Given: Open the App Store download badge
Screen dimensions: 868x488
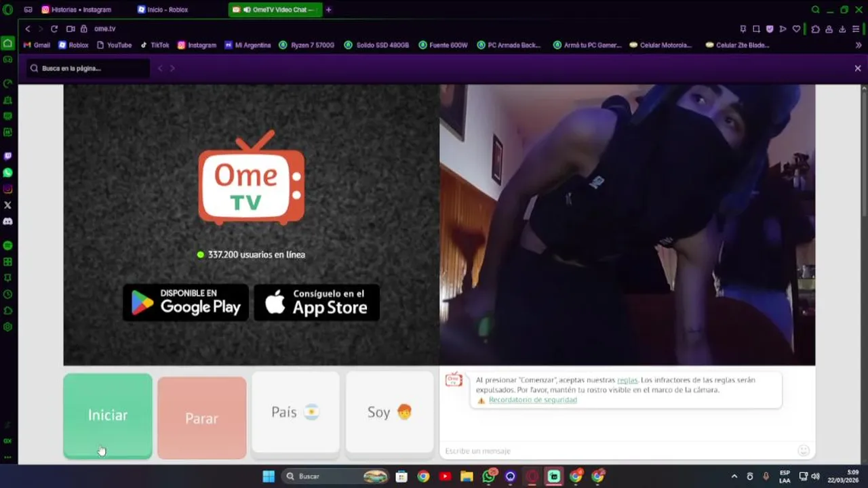Looking at the screenshot, I should click(317, 302).
